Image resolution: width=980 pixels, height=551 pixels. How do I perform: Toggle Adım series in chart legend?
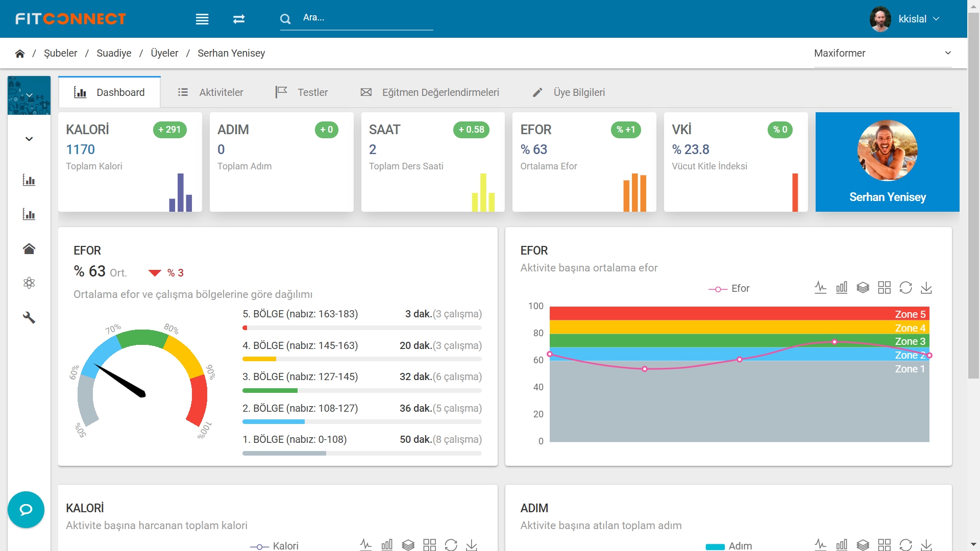tap(729, 546)
